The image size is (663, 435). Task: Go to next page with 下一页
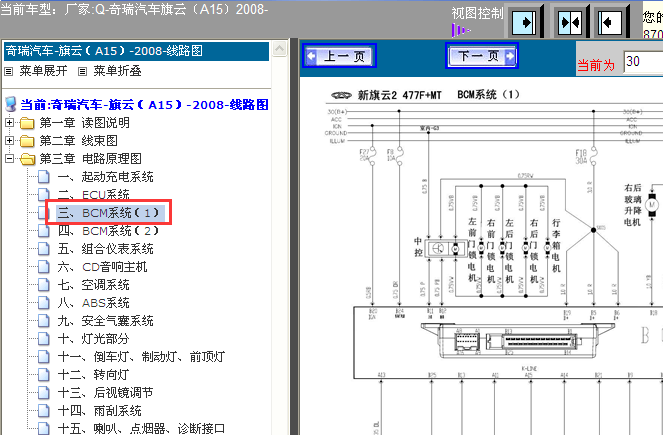point(482,55)
